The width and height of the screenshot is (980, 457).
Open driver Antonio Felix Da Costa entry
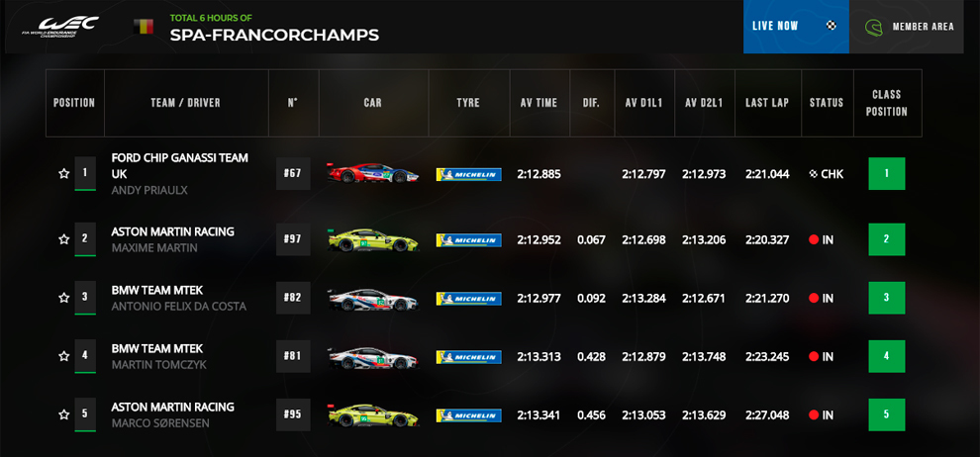coord(179,307)
